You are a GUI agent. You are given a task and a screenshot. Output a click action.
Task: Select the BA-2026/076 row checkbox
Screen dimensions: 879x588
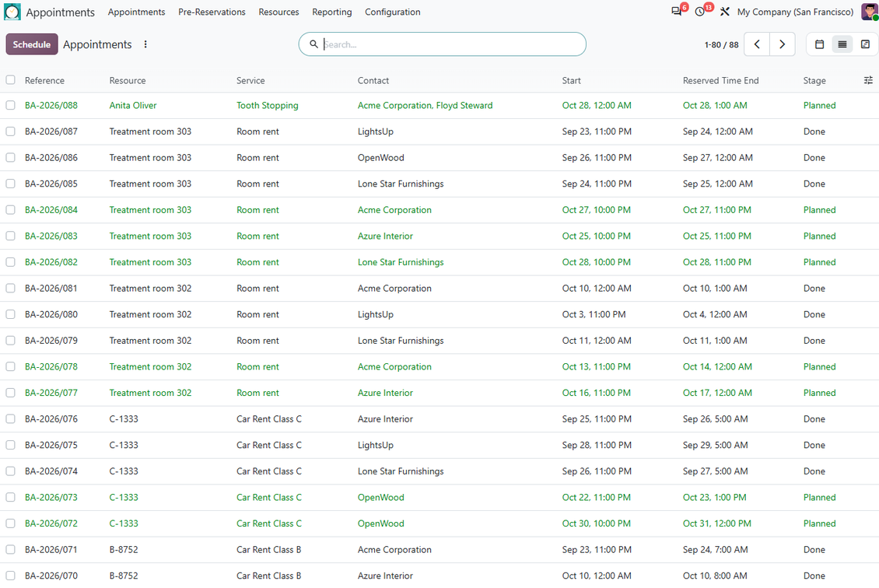pos(11,418)
